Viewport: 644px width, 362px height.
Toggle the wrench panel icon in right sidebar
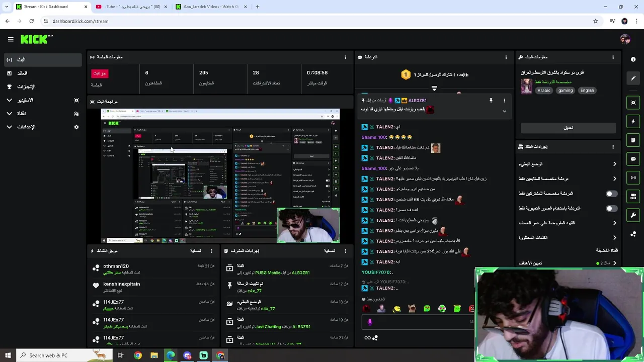point(633,215)
